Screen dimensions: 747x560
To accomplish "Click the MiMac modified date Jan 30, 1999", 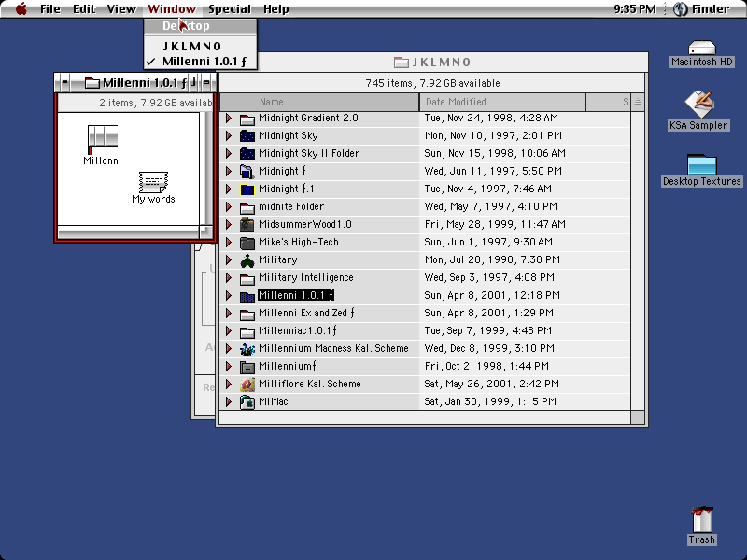I will (x=490, y=402).
